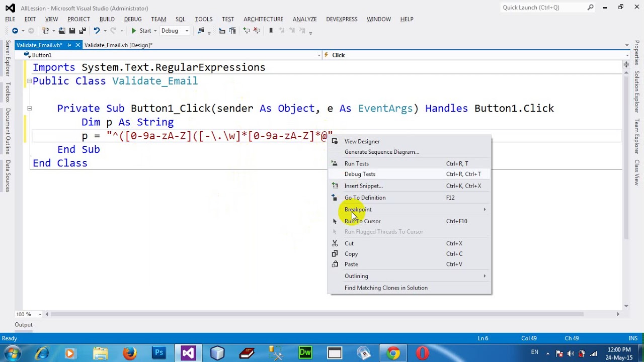Click the Opera icon in the taskbar
This screenshot has width=644, height=362.
click(422, 353)
